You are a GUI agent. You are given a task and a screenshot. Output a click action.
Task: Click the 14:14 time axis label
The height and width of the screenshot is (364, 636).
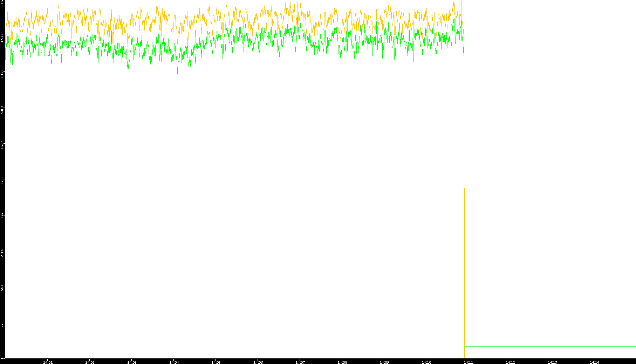coord(594,362)
